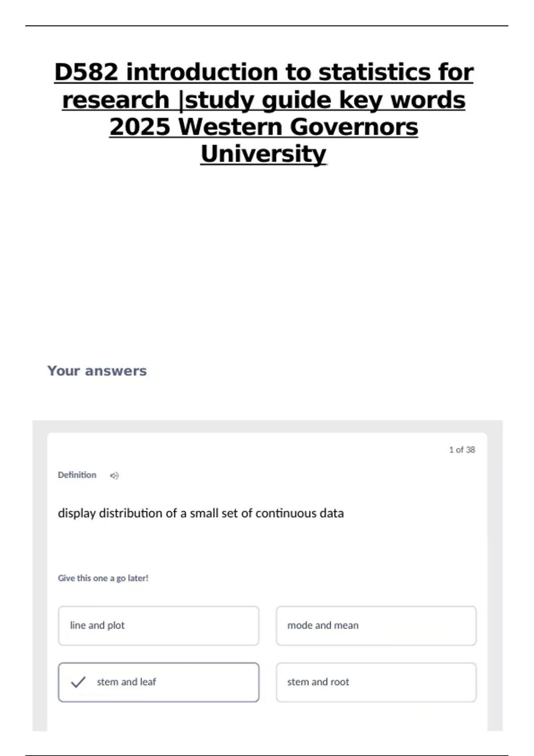Click the underlined word "University"
Viewport: 534px width, 756px height.
point(264,154)
